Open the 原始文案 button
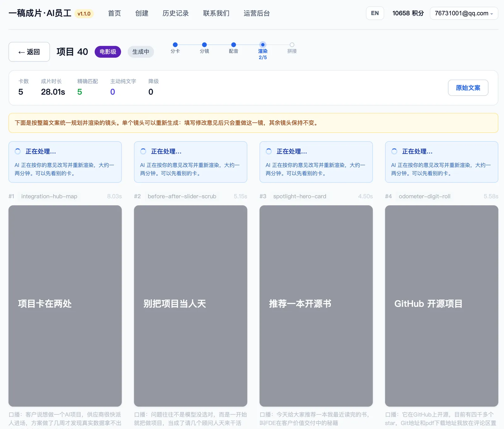This screenshot has width=504, height=429. [x=468, y=88]
